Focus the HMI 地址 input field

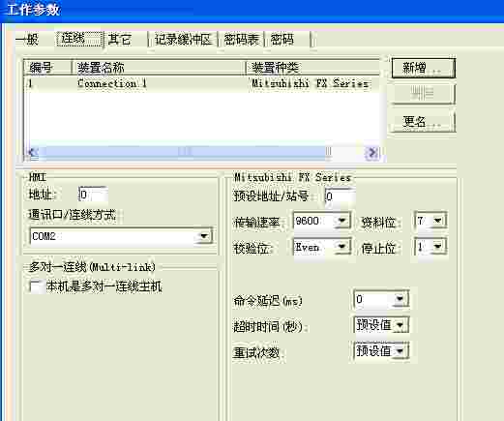pyautogui.click(x=93, y=195)
